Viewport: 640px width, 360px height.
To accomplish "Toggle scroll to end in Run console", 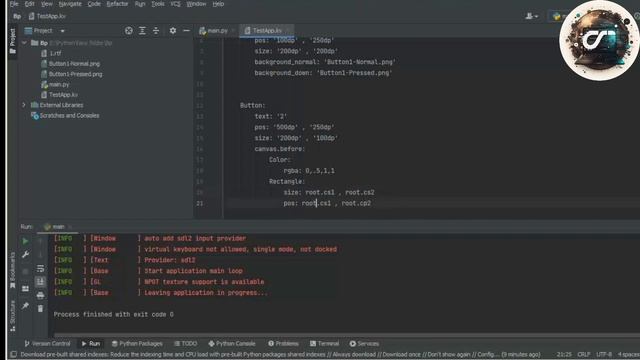I will 40,281.
